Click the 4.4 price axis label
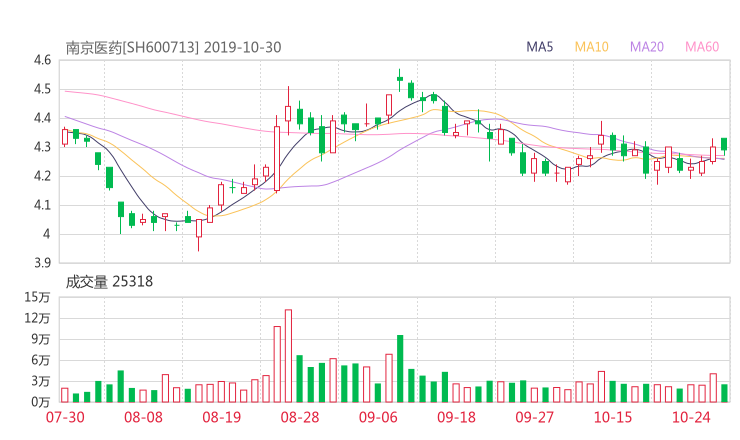Viewport: 740px width, 440px height. pyautogui.click(x=42, y=118)
